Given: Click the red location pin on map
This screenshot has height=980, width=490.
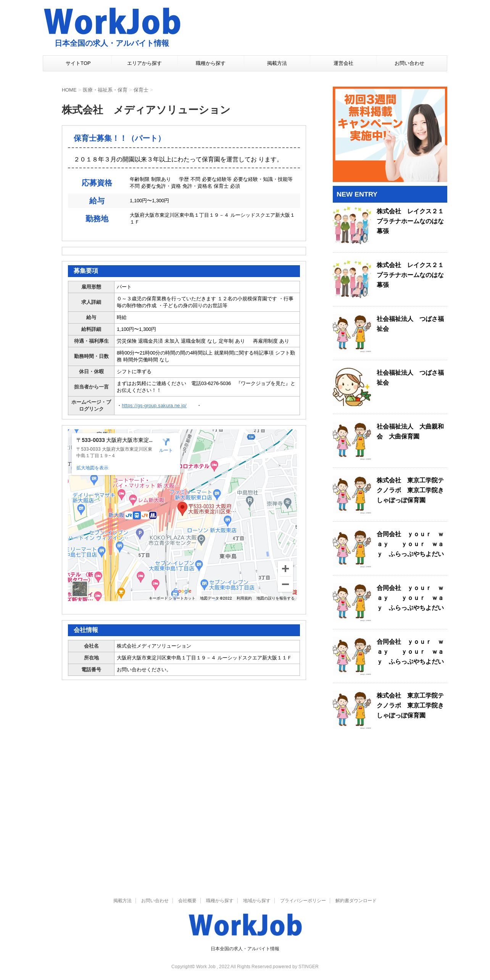Looking at the screenshot, I should pyautogui.click(x=182, y=508).
